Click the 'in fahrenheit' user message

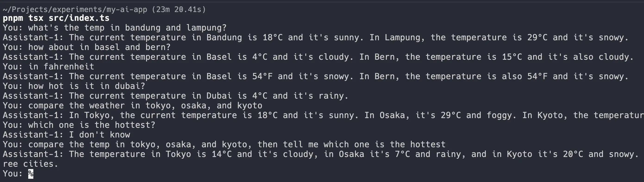49,67
